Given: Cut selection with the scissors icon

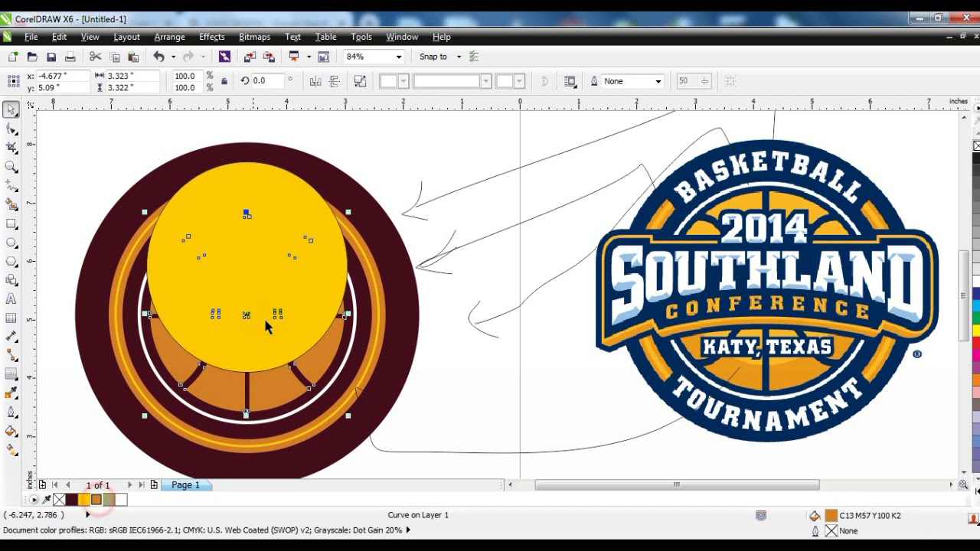Looking at the screenshot, I should tap(95, 57).
